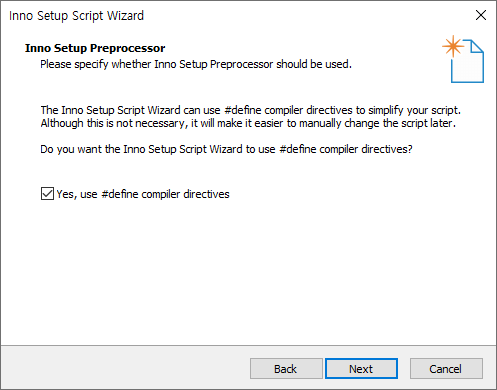
Task: Click the 'Yes, use #define compiler directives' label
Action: [143, 194]
